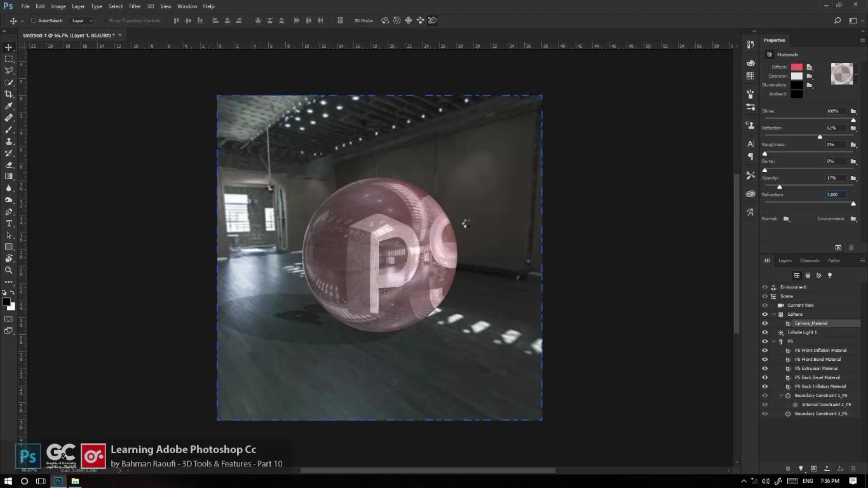Filter 3D panel by meshes
Screen dimensions: 868x488
(x=808, y=275)
